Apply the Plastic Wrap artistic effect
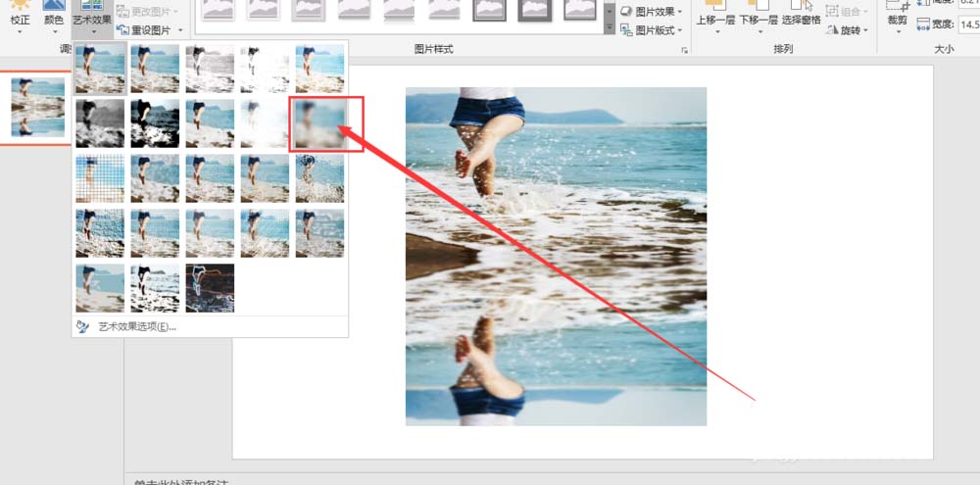Image resolution: width=980 pixels, height=485 pixels. 320,233
